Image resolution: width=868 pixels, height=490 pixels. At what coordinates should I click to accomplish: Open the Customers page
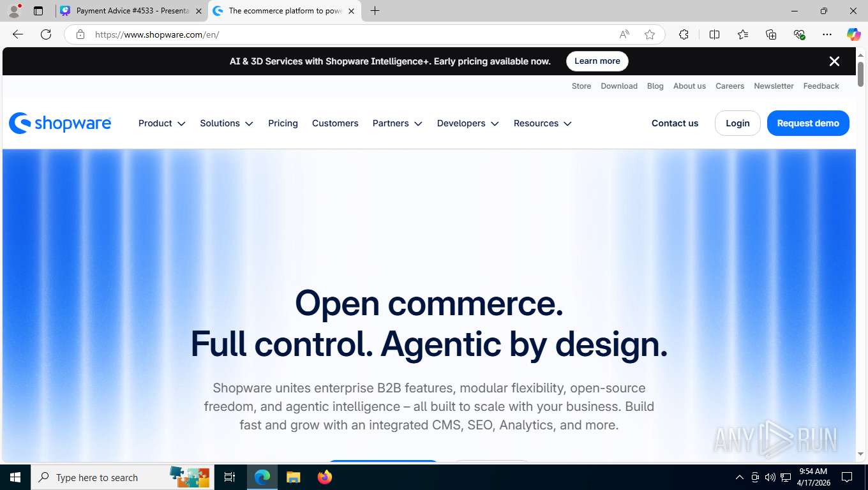[335, 123]
